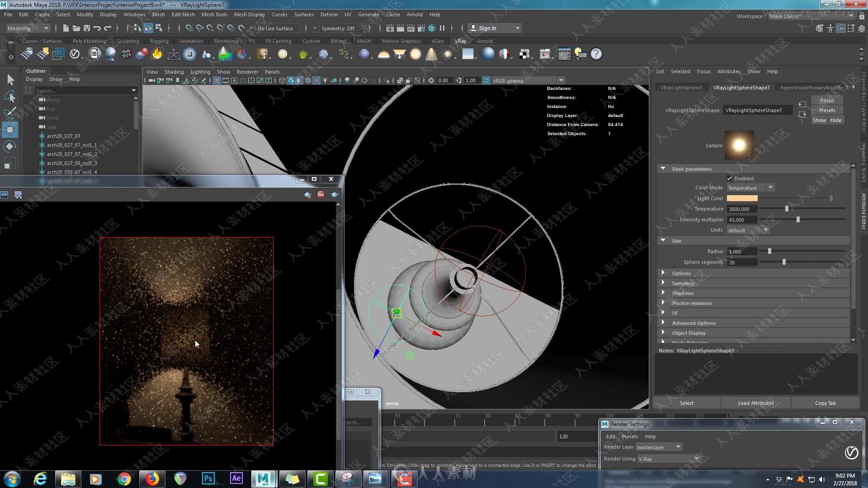Click the Open scene folder icon
Image resolution: width=868 pixels, height=488 pixels.
[x=76, y=28]
